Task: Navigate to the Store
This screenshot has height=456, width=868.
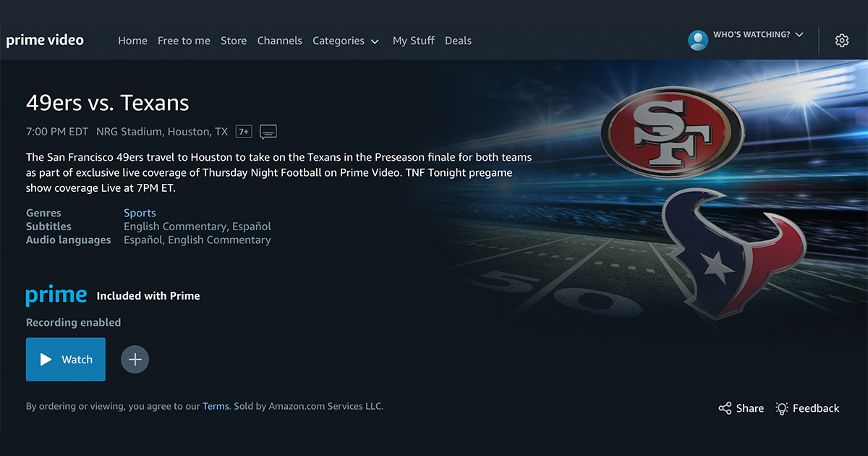Action: coord(234,41)
